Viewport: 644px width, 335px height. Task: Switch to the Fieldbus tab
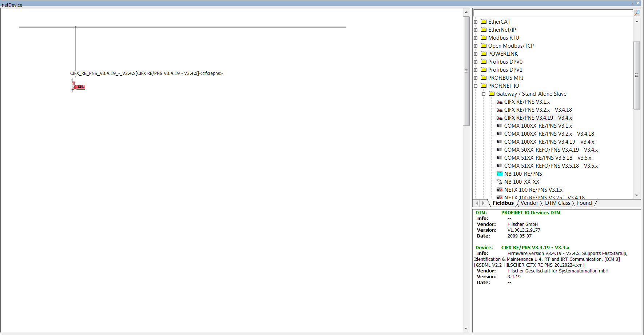503,203
